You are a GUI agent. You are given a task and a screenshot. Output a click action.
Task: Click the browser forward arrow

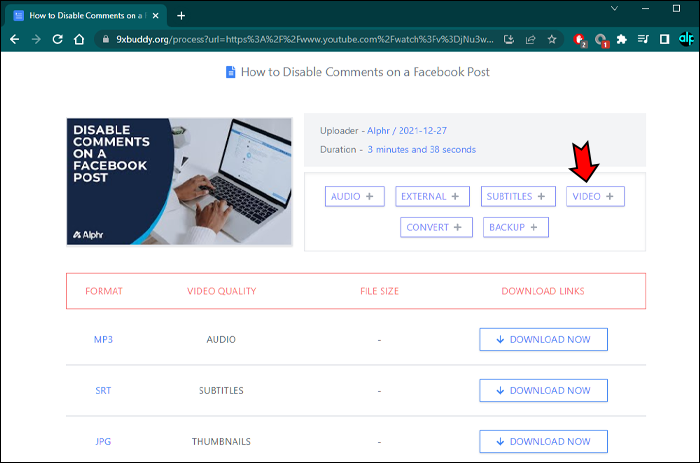point(36,39)
